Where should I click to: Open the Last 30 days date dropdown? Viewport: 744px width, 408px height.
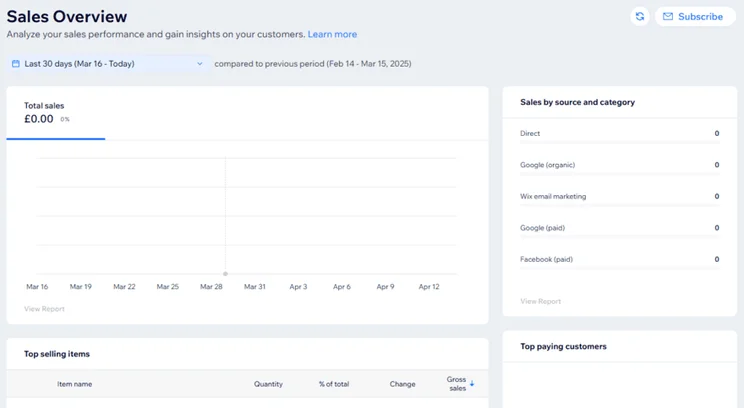108,64
